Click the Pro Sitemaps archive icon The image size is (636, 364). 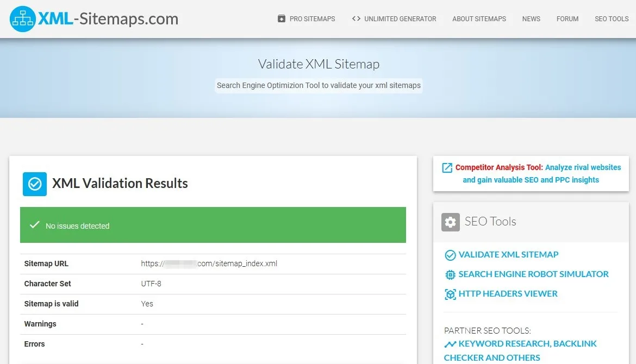[282, 18]
